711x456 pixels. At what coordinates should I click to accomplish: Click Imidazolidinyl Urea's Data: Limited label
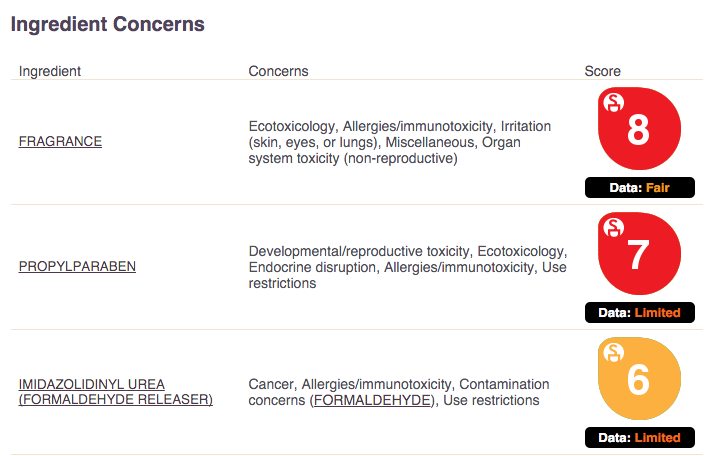click(x=639, y=438)
